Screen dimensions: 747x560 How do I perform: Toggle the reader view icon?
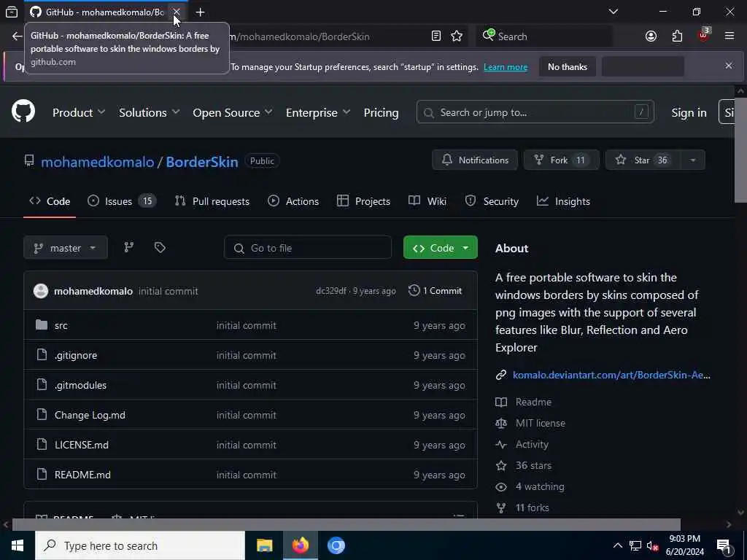click(436, 36)
